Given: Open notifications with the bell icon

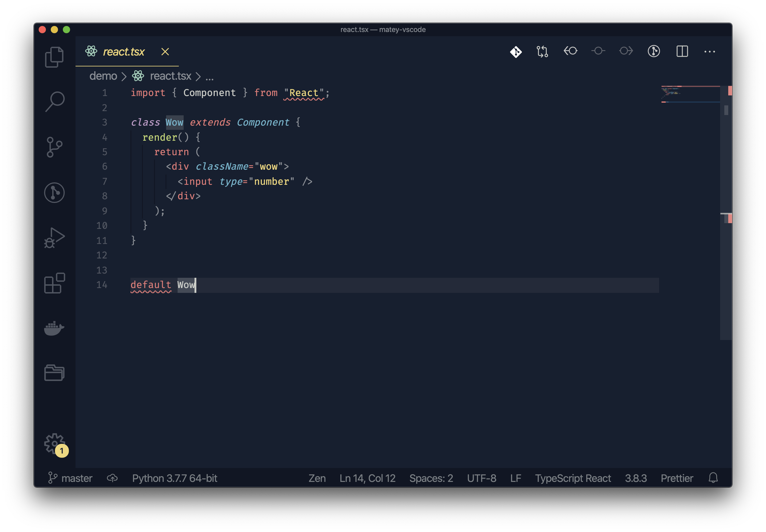Looking at the screenshot, I should 713,478.
